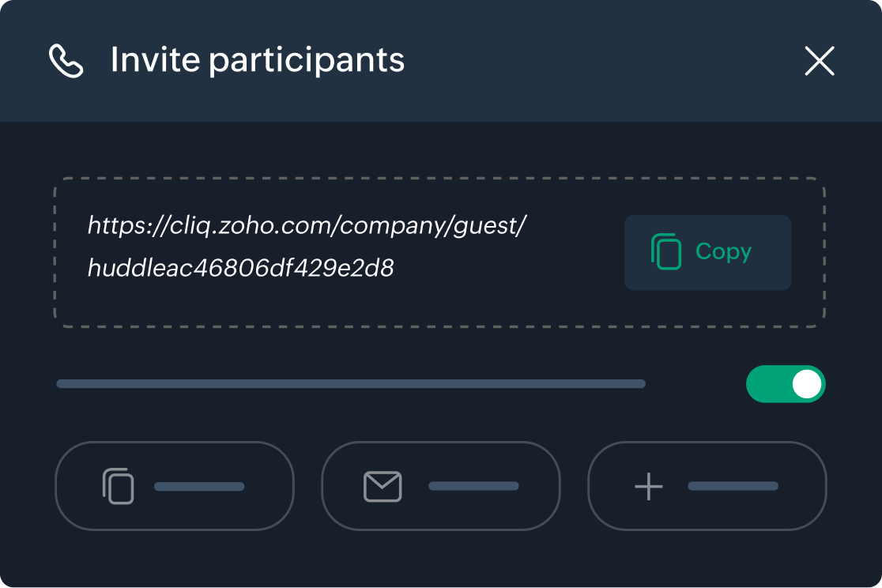882x588 pixels.
Task: Close the Invite participants dialog
Action: pos(820,61)
